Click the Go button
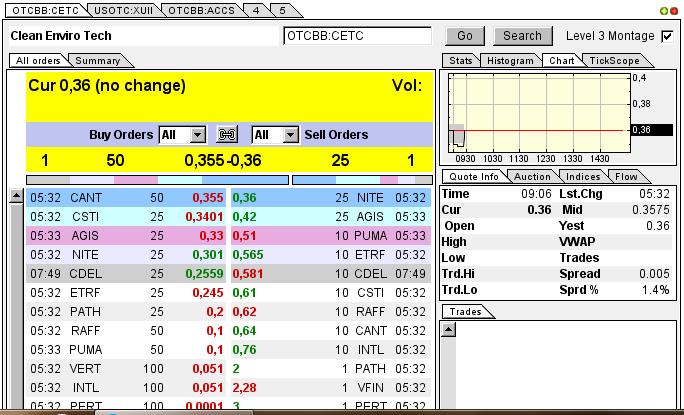This screenshot has height=415, width=684. 465,36
